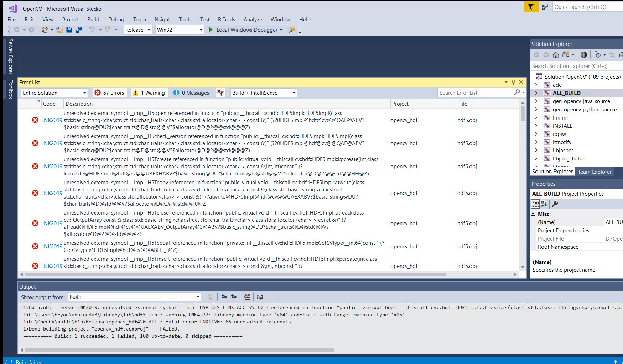
Task: Toggle the 0 Messages filter
Action: [191, 93]
